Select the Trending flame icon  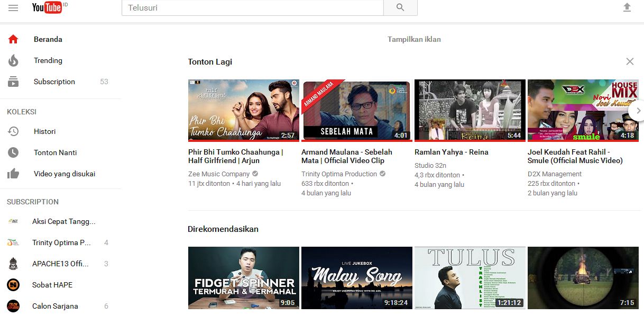coord(13,60)
